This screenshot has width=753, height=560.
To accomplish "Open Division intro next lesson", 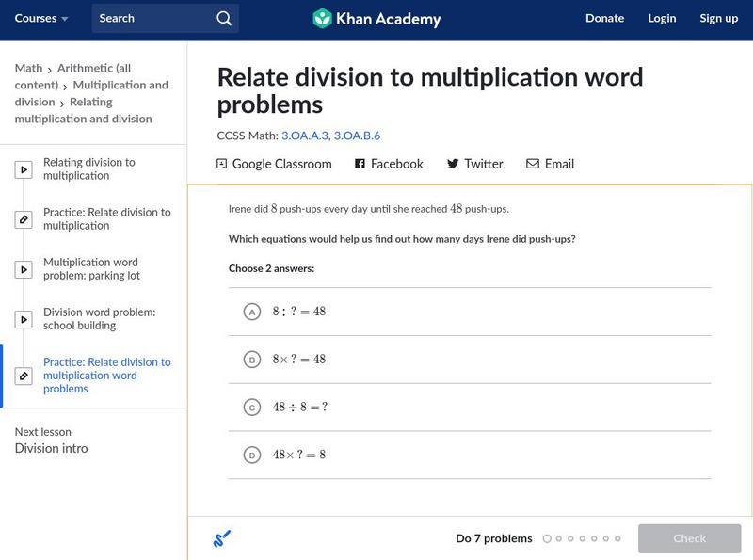I will tap(52, 448).
